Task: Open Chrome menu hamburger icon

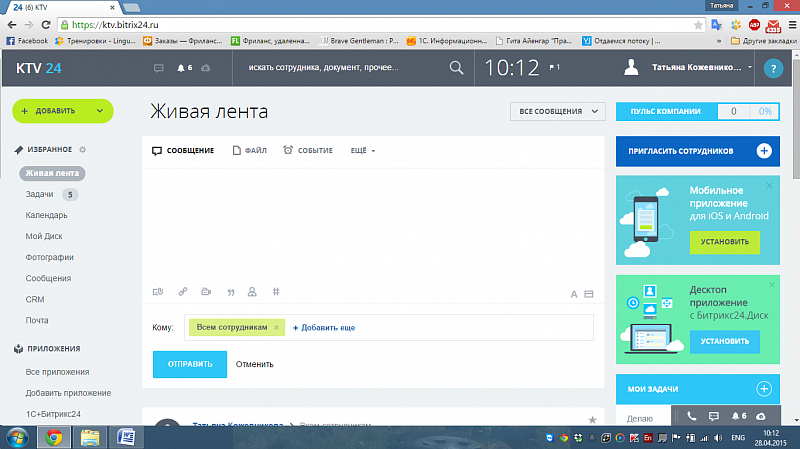Action: (792, 25)
